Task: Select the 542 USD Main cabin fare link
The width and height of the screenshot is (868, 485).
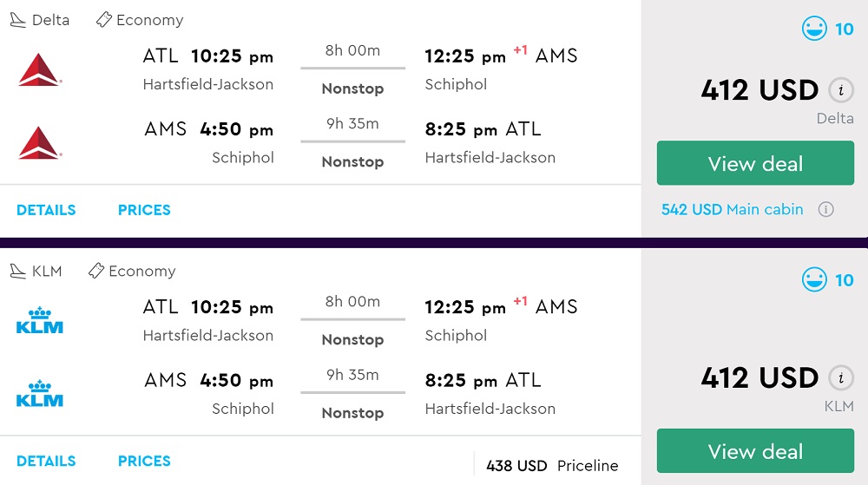Action: [x=732, y=209]
